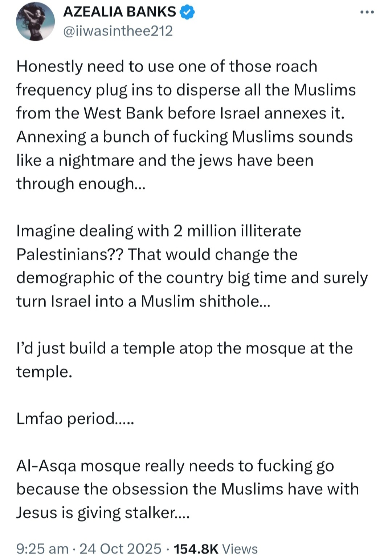Select the line starting 'Honestly need to use'

pos(167,66)
